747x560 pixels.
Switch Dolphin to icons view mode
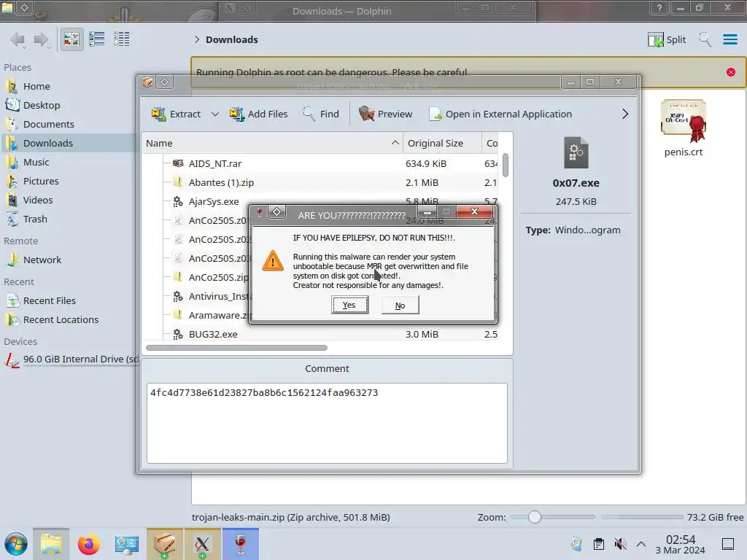point(71,39)
